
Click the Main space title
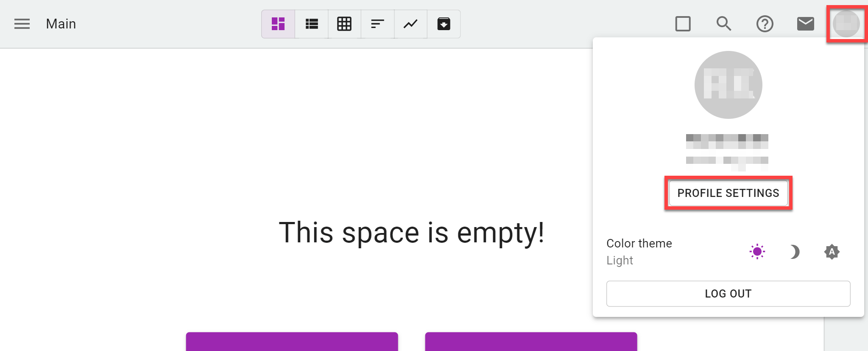point(61,24)
